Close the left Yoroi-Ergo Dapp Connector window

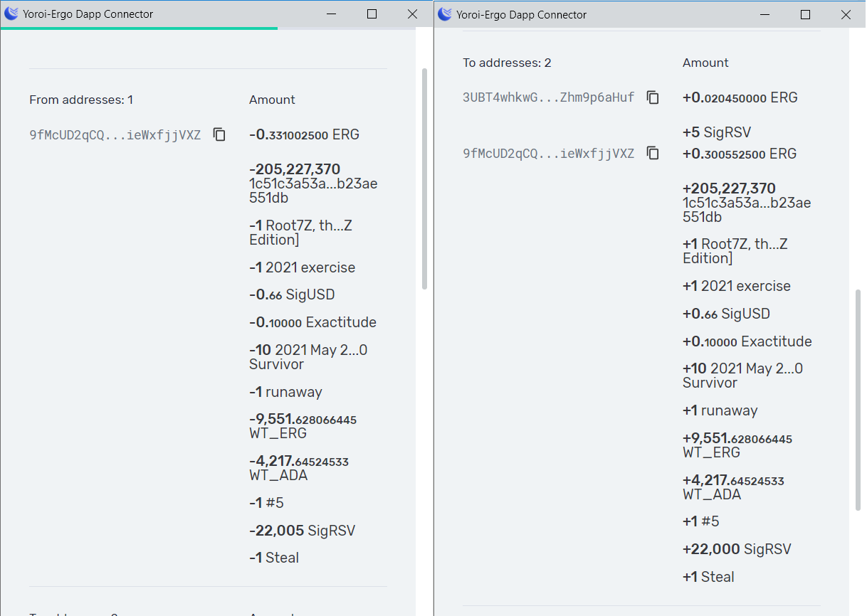coord(412,14)
